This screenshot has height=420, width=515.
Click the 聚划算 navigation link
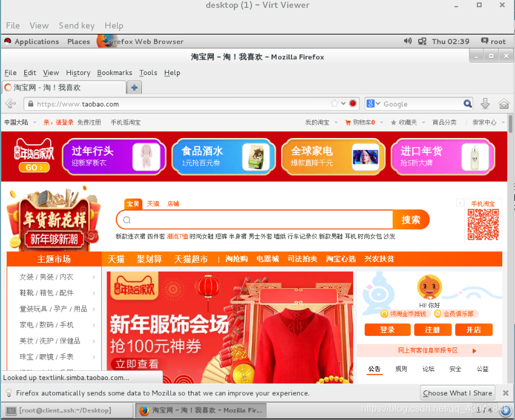149,259
